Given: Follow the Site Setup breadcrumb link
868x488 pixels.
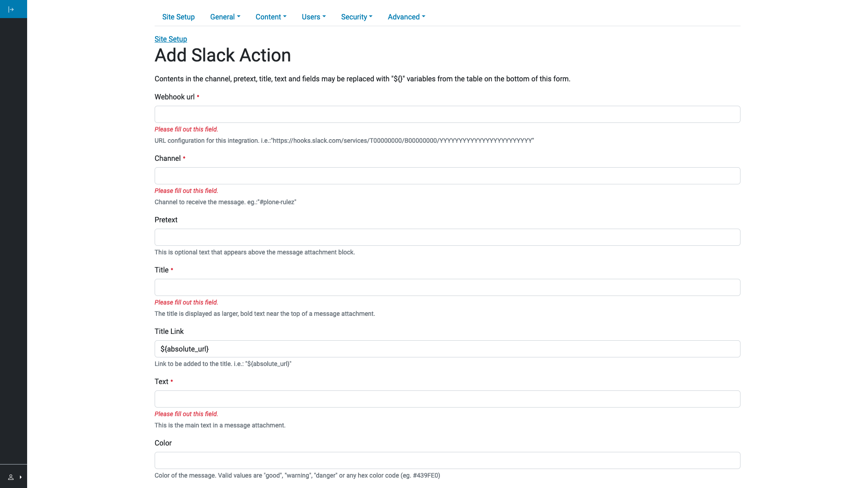Looking at the screenshot, I should [171, 39].
